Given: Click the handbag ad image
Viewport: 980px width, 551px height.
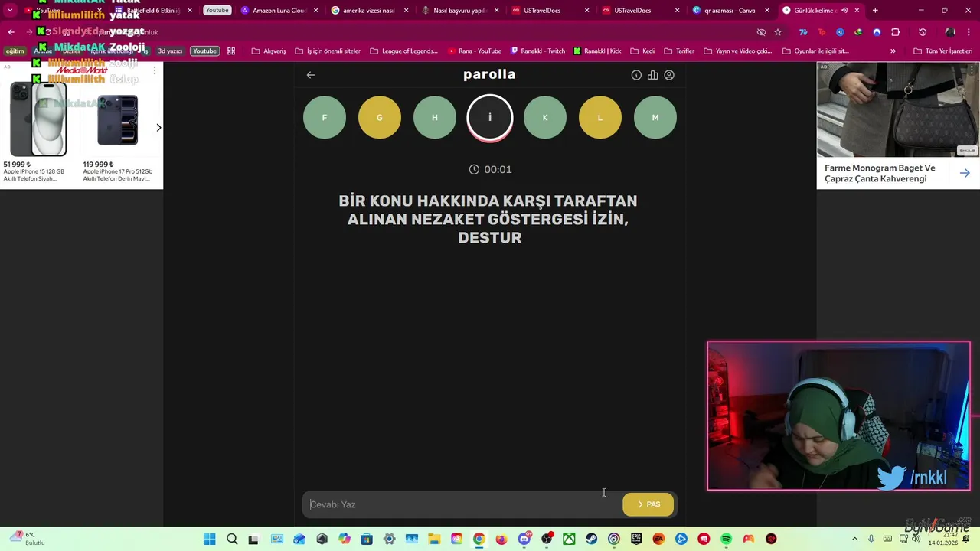Looking at the screenshot, I should pyautogui.click(x=898, y=109).
